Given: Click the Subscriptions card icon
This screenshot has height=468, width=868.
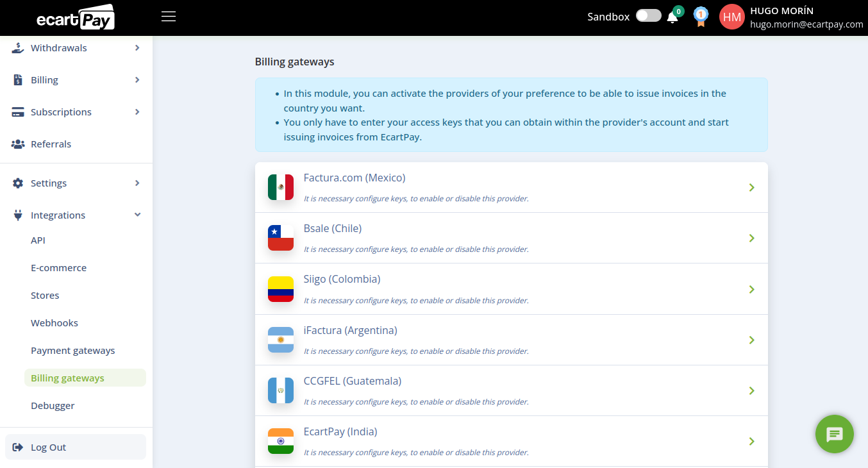Looking at the screenshot, I should (x=18, y=112).
